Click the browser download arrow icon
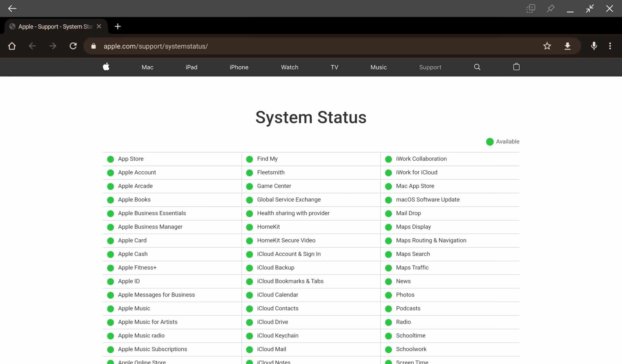The image size is (622, 364). pos(567,46)
